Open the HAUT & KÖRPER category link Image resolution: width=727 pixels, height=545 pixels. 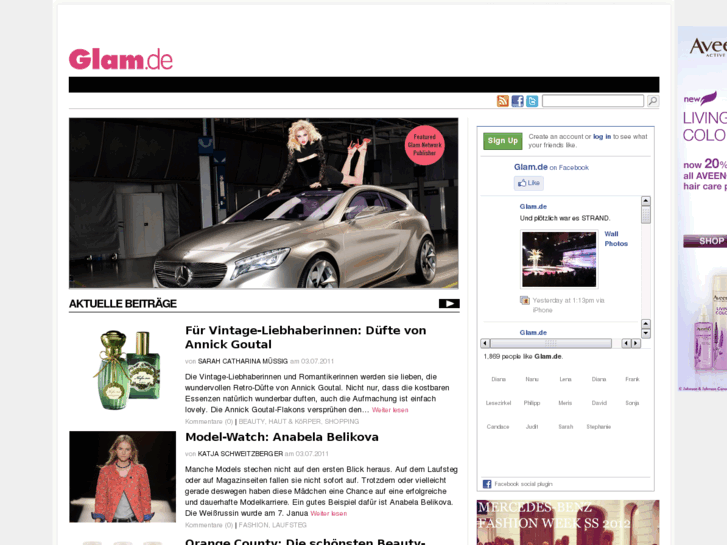294,422
